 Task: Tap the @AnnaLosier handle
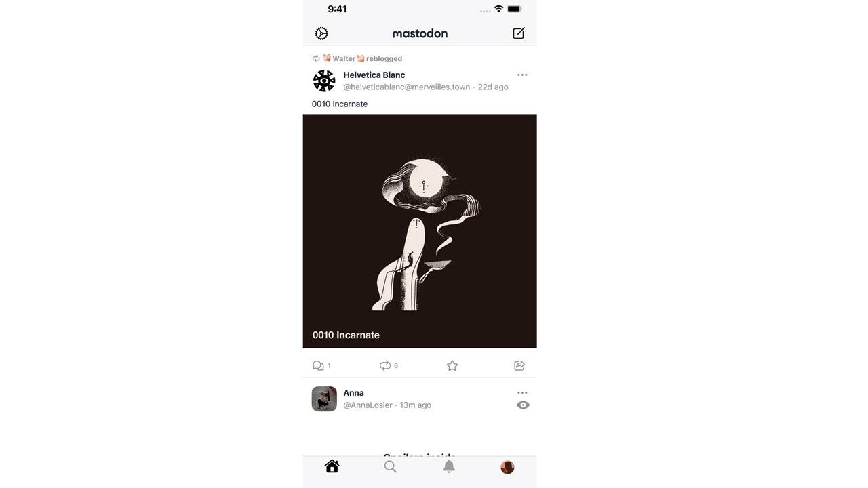coord(368,405)
